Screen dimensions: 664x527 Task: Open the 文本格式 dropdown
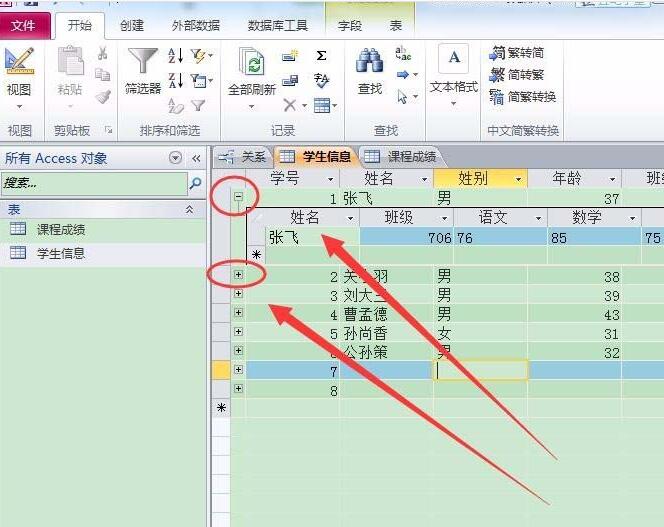click(453, 103)
